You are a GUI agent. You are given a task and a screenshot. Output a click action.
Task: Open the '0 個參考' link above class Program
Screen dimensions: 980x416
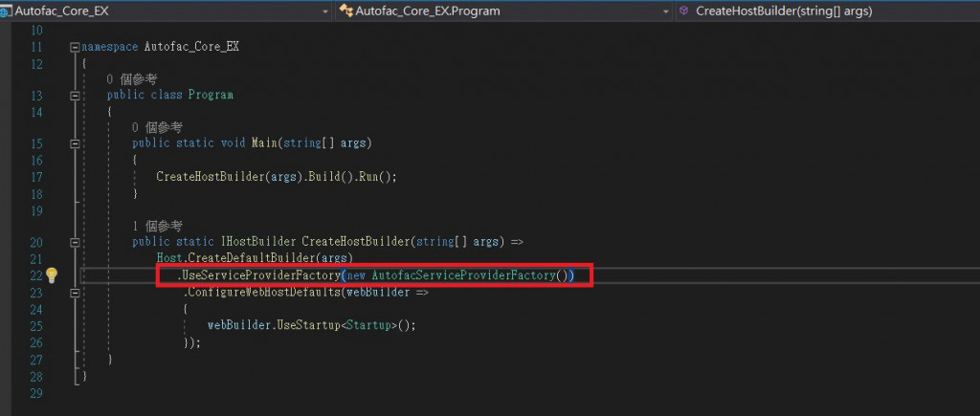[x=132, y=79]
